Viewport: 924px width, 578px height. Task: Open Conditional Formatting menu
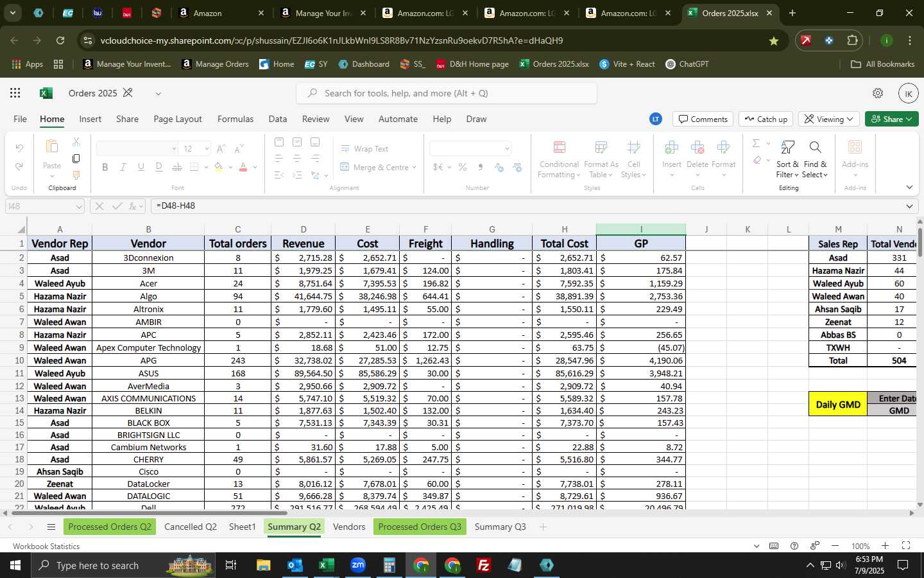pos(559,159)
